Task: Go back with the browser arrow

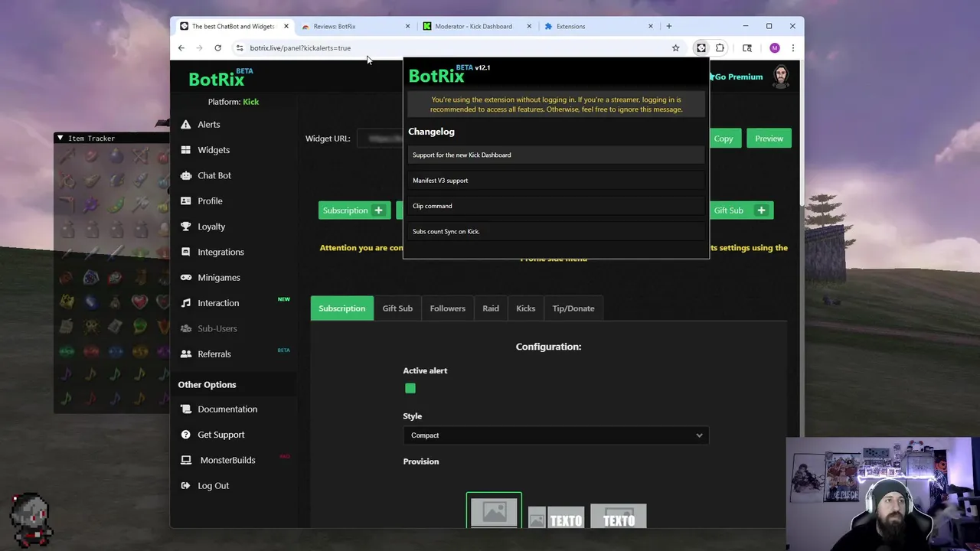Action: tap(181, 47)
